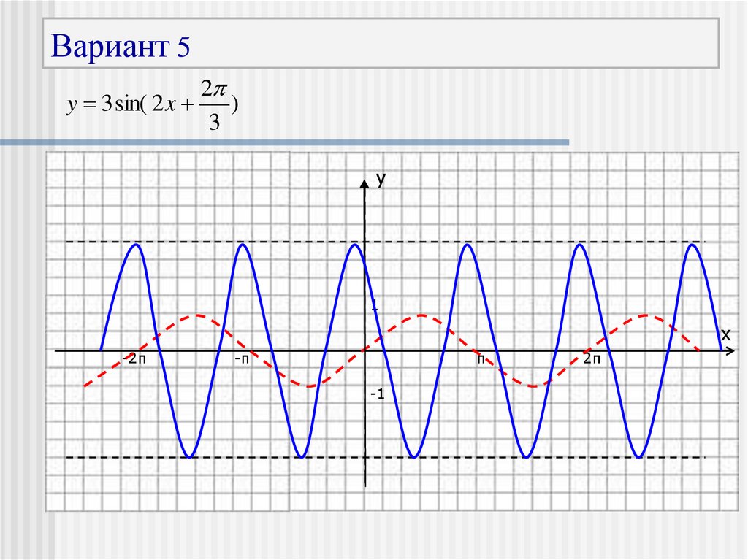Click the -π label on the x-axis
The width and height of the screenshot is (748, 560).
(242, 358)
